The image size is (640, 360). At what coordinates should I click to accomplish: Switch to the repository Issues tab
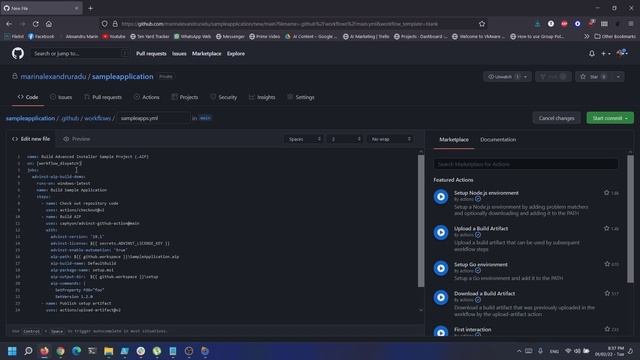click(x=61, y=97)
